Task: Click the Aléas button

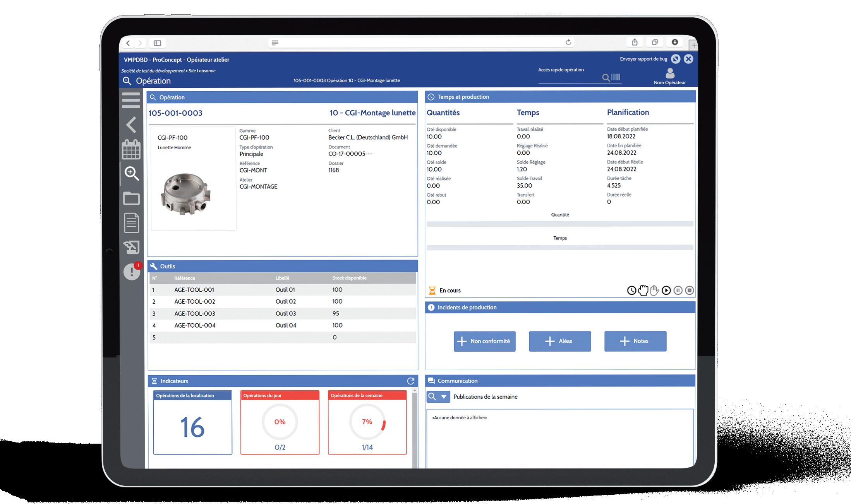Action: [559, 341]
